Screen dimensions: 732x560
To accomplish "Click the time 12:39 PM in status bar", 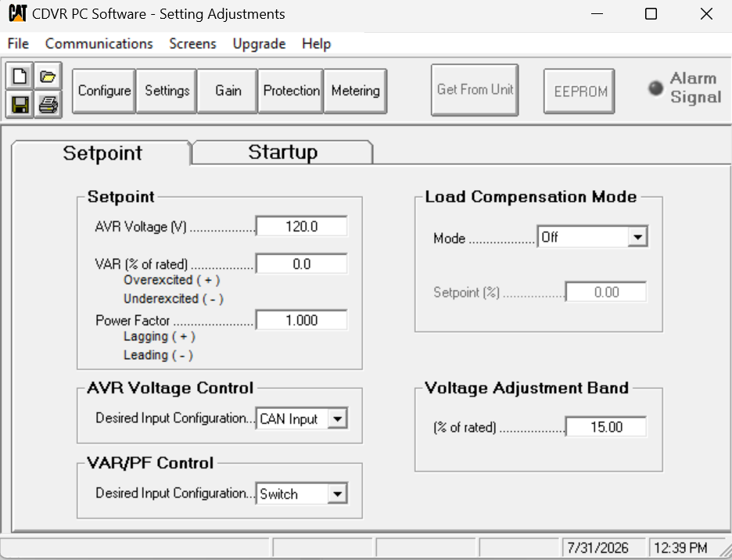I will [680, 547].
